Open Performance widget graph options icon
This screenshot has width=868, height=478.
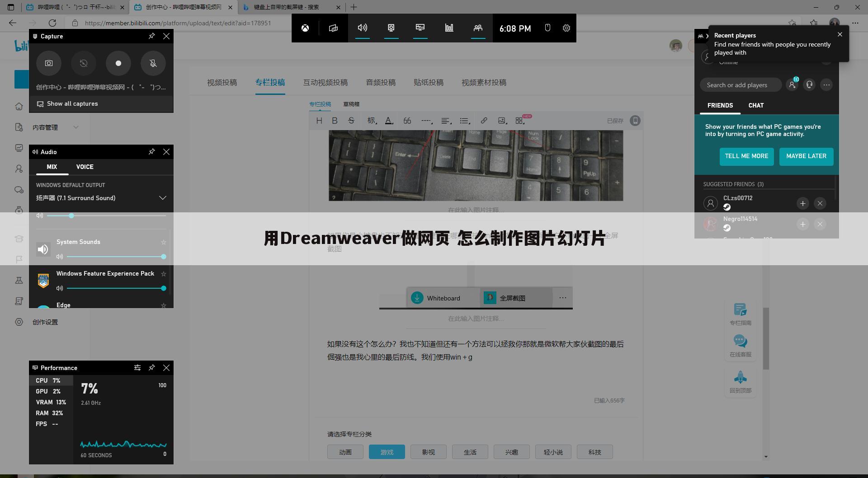[x=137, y=368]
